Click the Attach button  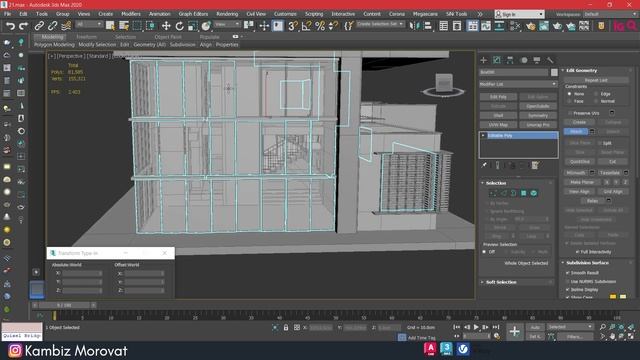coord(576,131)
